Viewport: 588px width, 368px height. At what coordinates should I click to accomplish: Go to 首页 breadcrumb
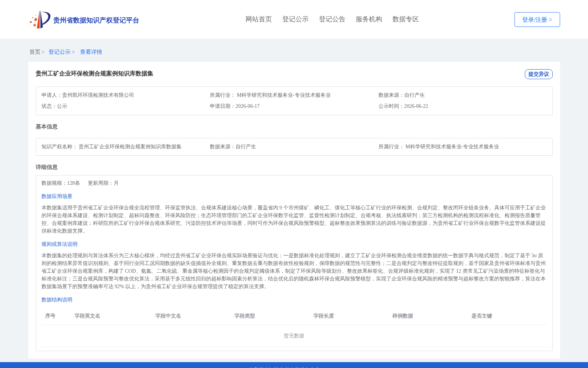35,52
